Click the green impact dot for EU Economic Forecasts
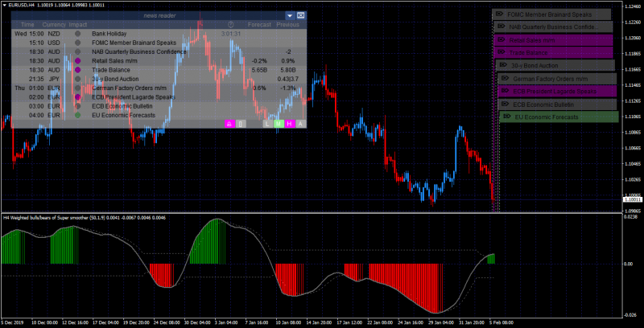This screenshot has width=644, height=328. pos(77,115)
